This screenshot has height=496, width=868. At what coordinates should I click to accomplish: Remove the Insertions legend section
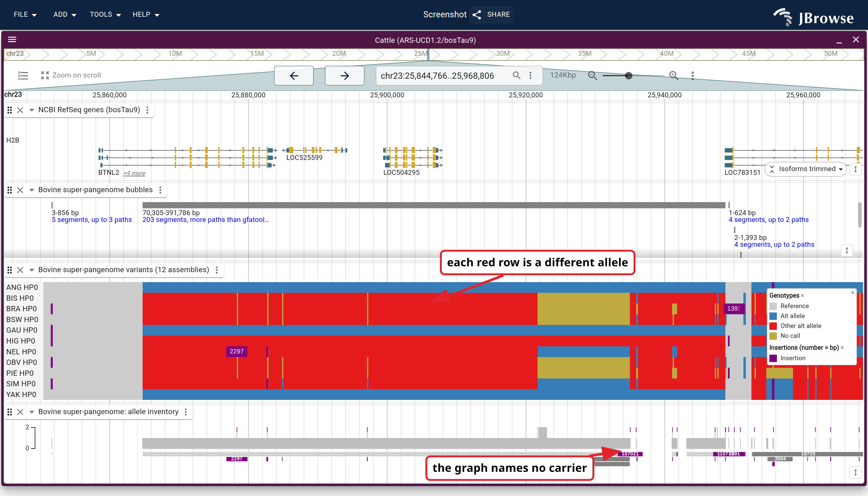point(842,348)
